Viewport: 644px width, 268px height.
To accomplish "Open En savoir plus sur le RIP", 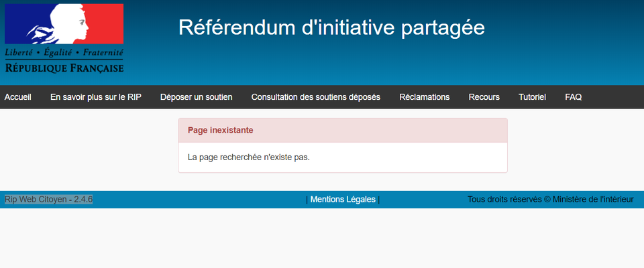I will 96,97.
